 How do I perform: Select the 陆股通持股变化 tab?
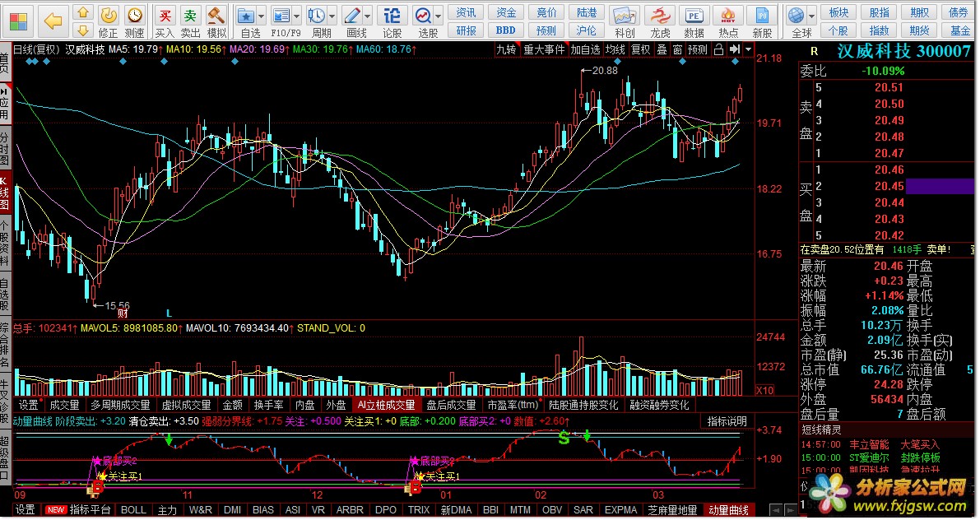point(583,405)
